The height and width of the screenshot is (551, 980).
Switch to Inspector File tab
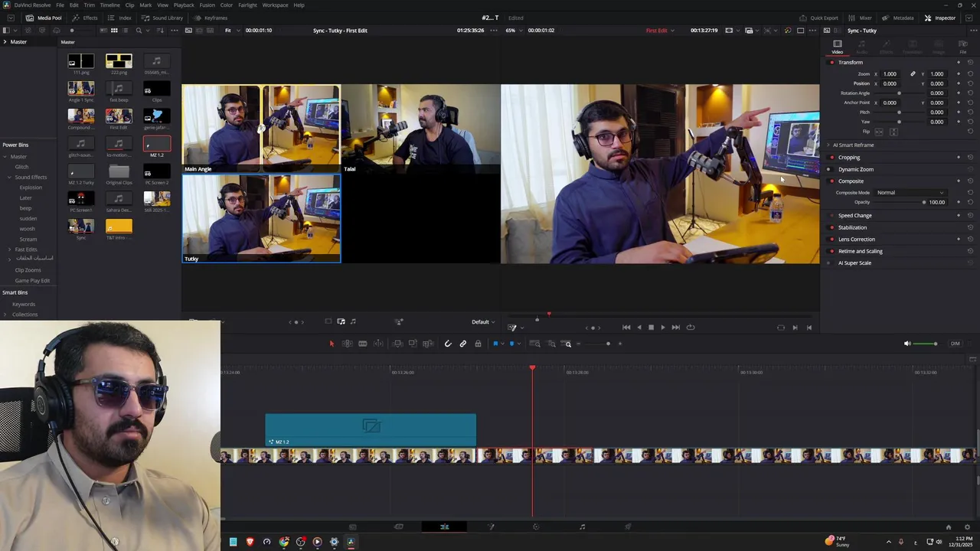click(x=963, y=47)
